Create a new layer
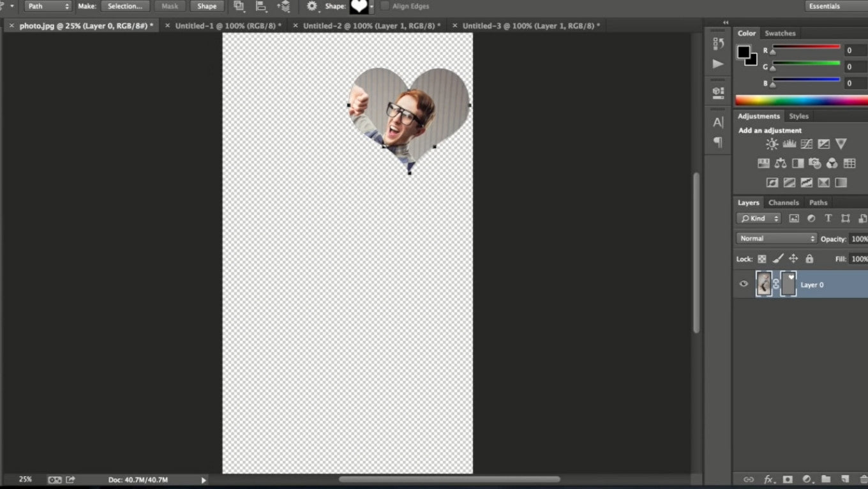Image resolution: width=868 pixels, height=489 pixels. (x=845, y=479)
